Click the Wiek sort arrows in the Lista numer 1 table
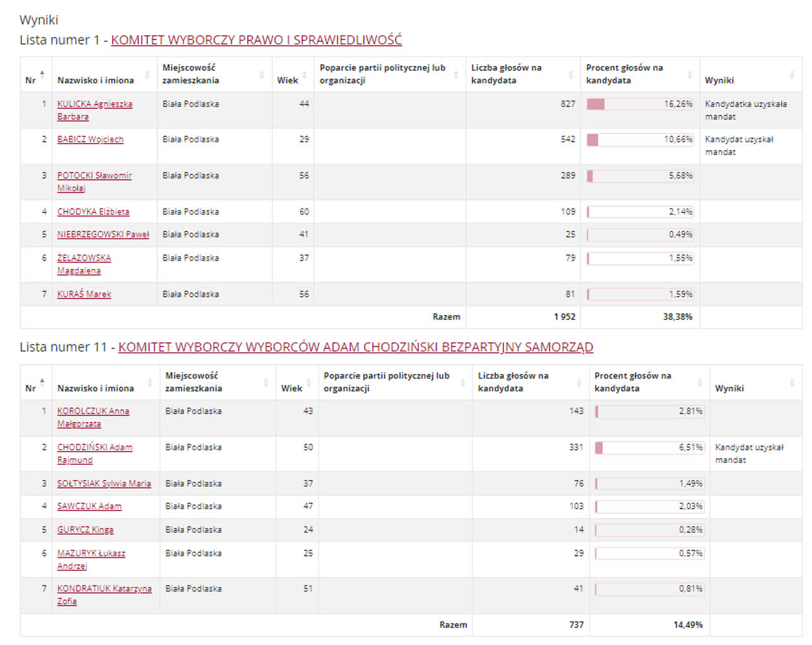Image resolution: width=812 pixels, height=645 pixels. (304, 75)
